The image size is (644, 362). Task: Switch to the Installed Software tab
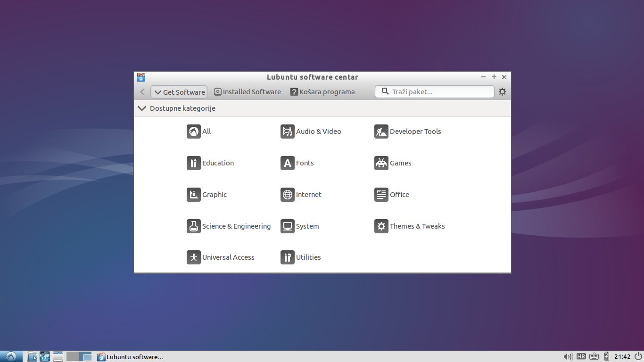coord(247,92)
